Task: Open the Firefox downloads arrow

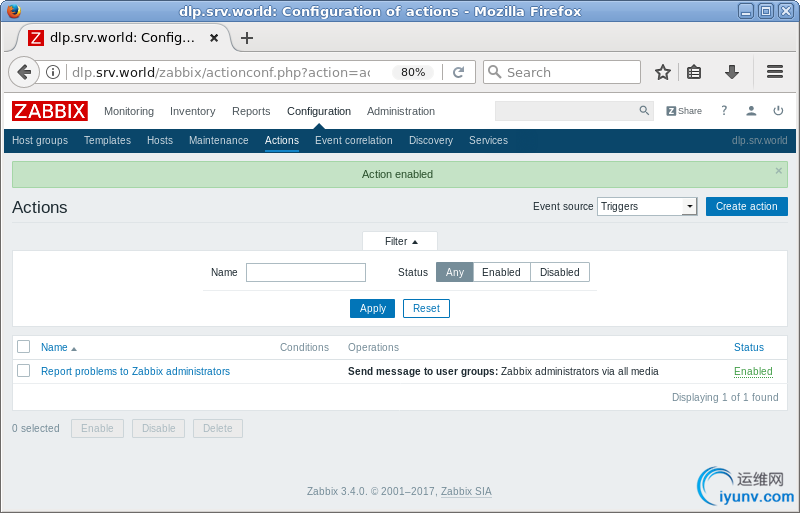Action: tap(732, 72)
